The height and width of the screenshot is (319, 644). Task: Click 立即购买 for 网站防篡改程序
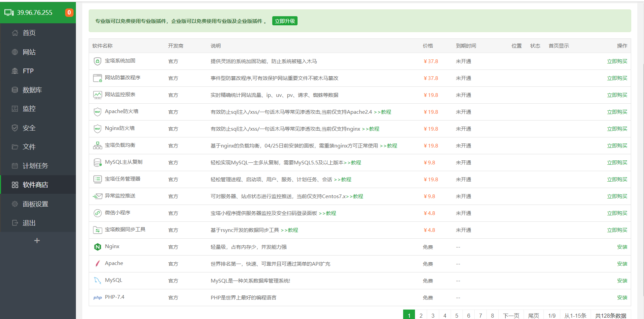coord(617,78)
